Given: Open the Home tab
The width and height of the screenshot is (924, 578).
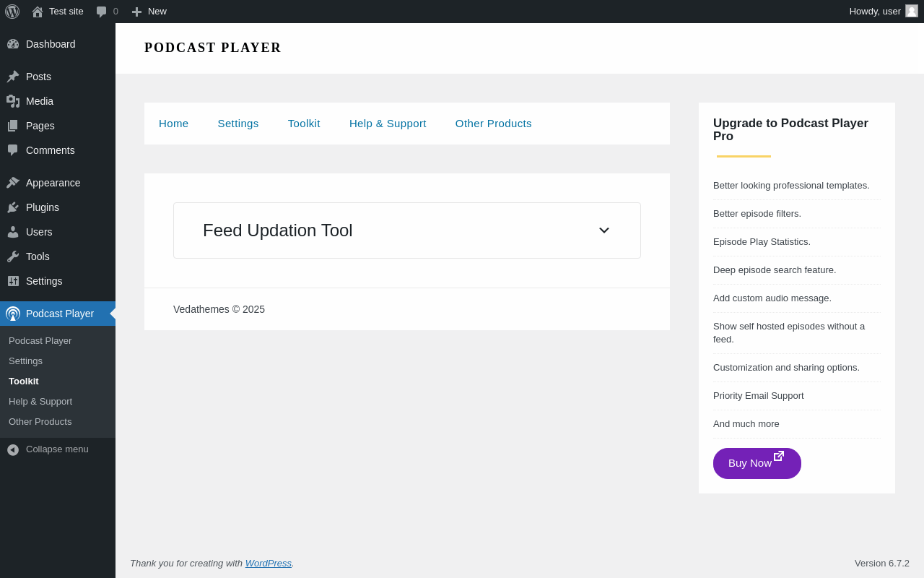Looking at the screenshot, I should click(173, 124).
